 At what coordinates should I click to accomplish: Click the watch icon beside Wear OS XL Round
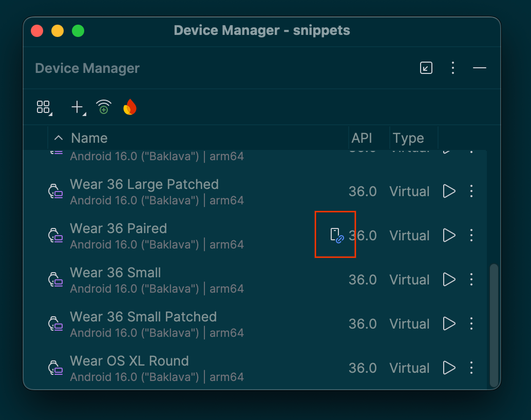(x=55, y=368)
